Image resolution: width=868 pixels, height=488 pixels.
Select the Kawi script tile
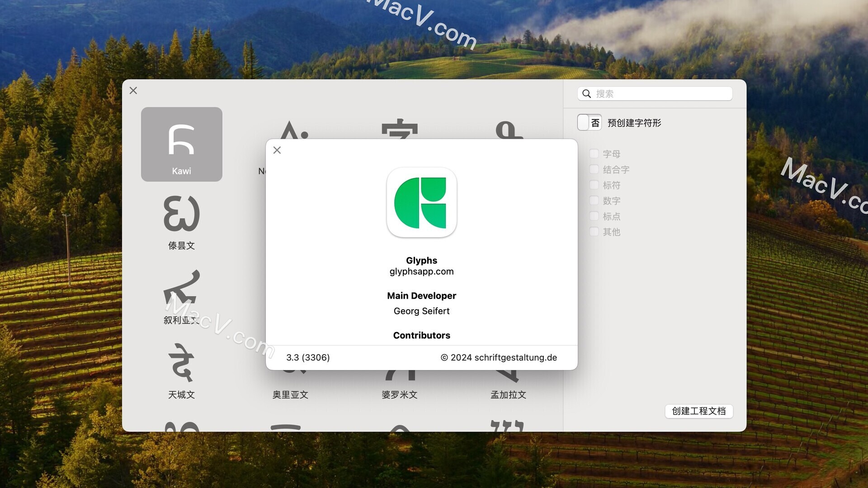181,144
